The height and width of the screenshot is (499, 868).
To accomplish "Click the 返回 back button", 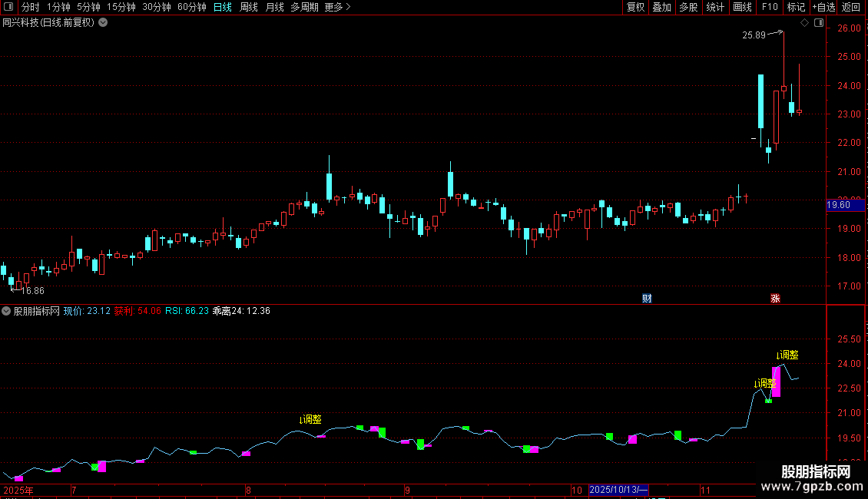I will coord(851,7).
